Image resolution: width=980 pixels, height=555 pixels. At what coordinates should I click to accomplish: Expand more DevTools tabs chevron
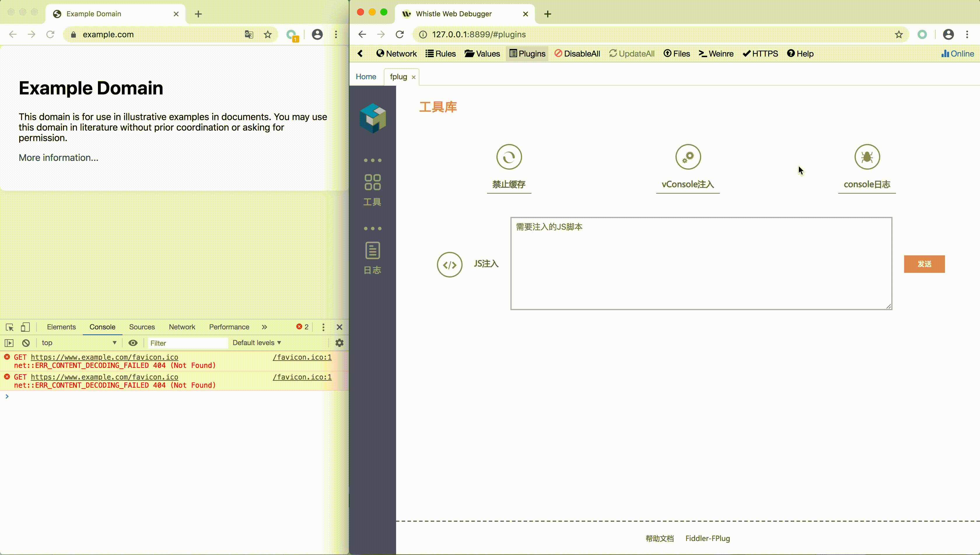click(x=264, y=327)
